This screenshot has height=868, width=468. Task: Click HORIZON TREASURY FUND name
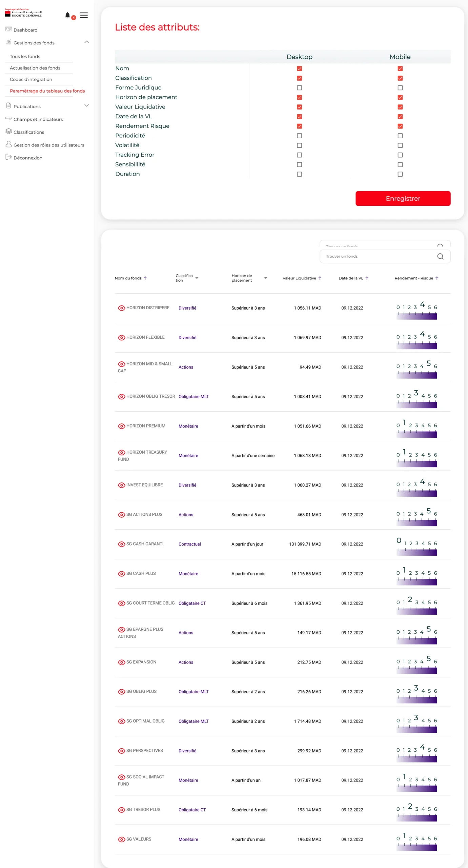143,456
